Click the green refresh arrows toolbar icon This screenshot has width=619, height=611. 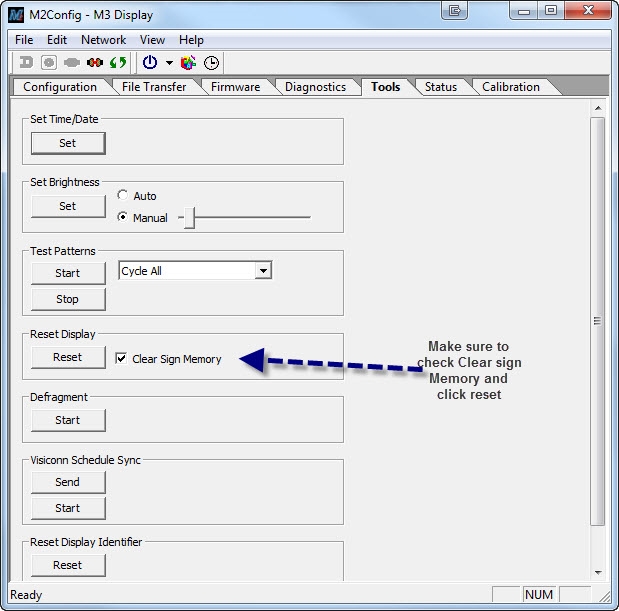pos(118,62)
